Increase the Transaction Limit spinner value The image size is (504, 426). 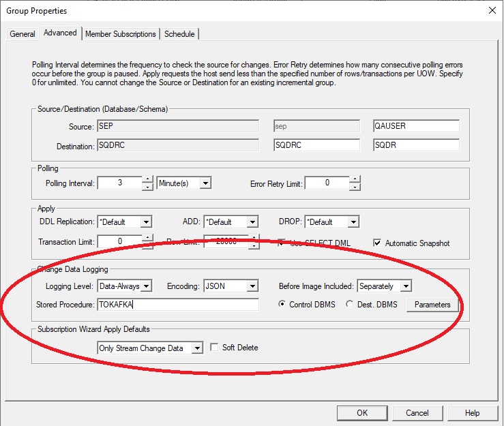(147, 238)
